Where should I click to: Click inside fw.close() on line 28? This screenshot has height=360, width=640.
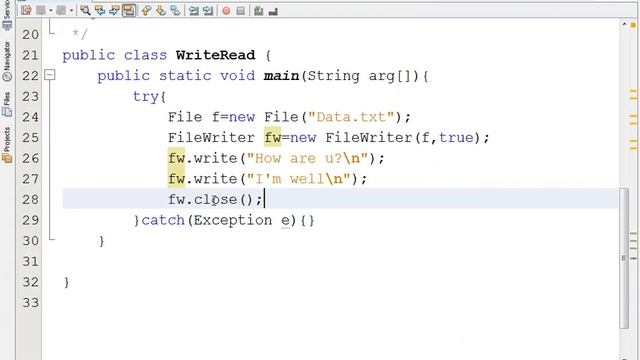click(x=215, y=200)
